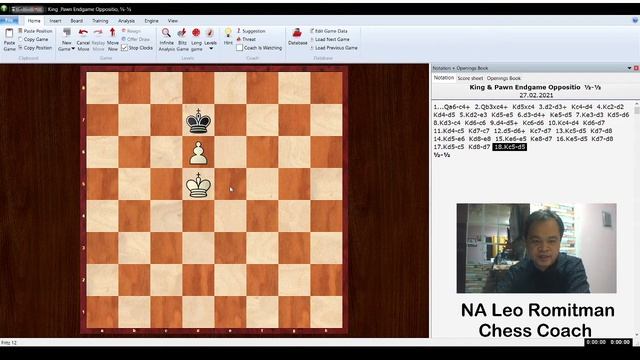Click the Threat icon

(x=239, y=39)
